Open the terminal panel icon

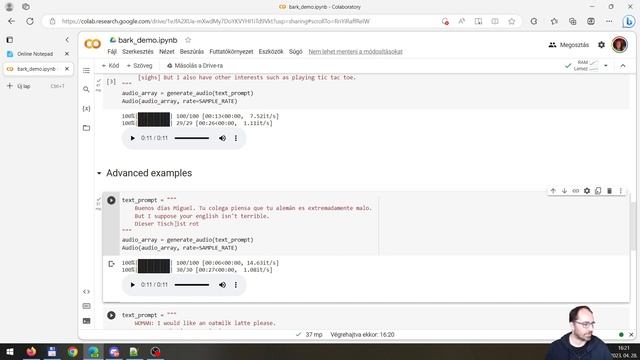coord(86,321)
